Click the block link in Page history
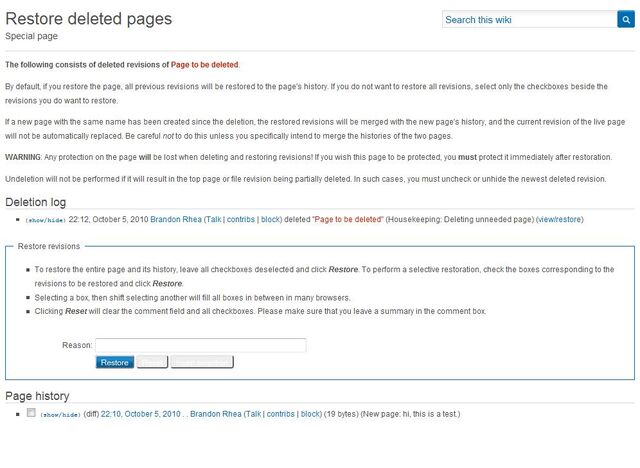Viewport: 640px width, 468px height. [x=310, y=414]
